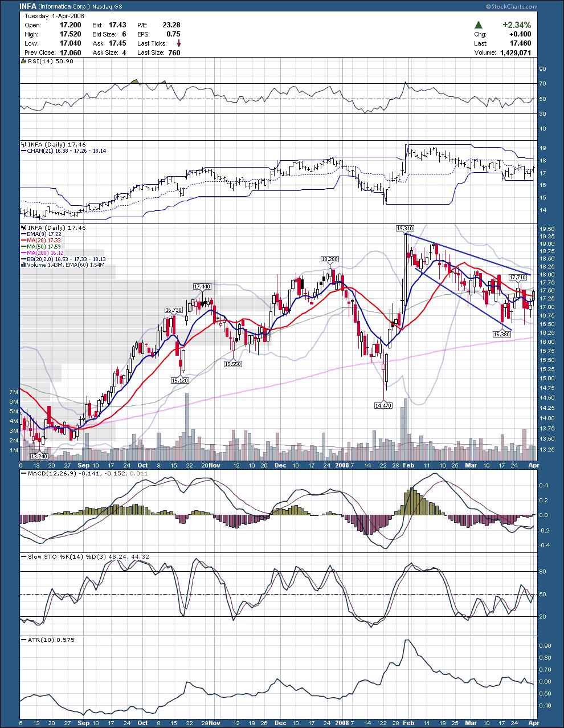Click the EPS value 0.75
This screenshot has height=728, width=564.
173,34
